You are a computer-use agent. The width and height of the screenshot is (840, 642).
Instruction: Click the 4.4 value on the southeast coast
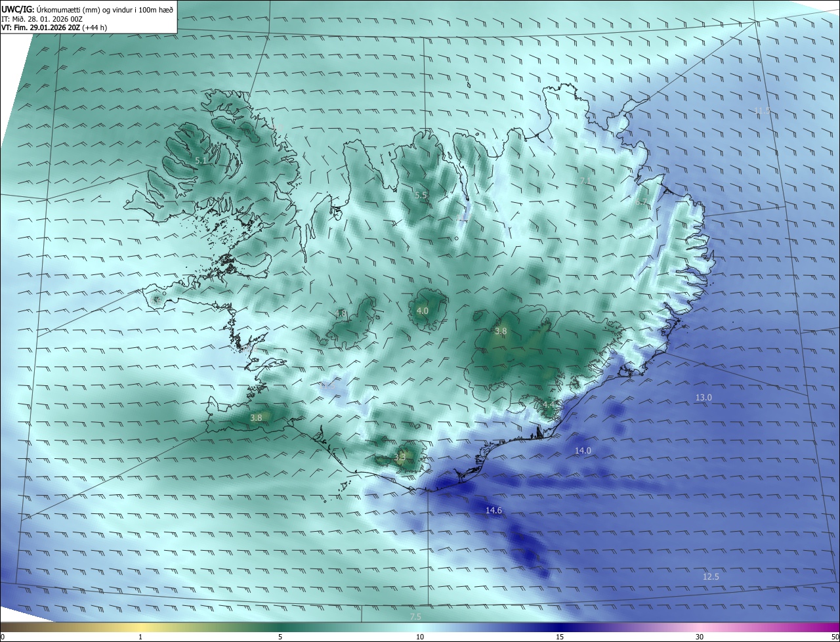549,404
